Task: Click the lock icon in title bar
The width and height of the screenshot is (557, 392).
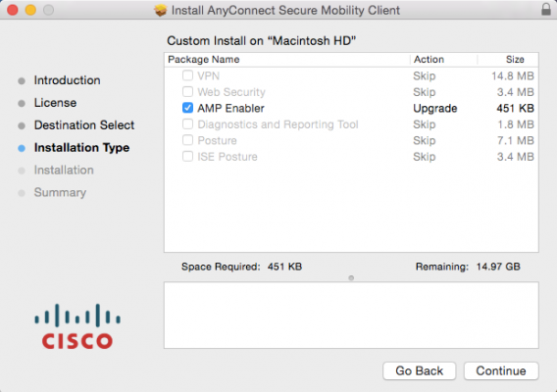Action: click(546, 9)
